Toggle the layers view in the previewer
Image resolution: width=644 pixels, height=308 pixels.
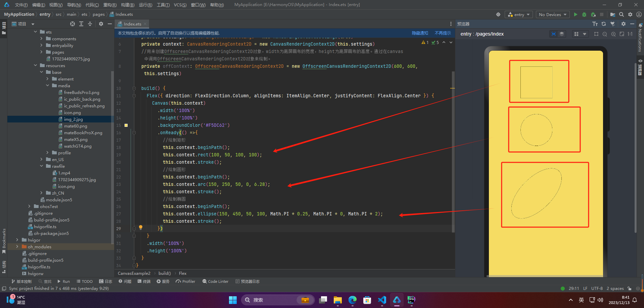[562, 34]
